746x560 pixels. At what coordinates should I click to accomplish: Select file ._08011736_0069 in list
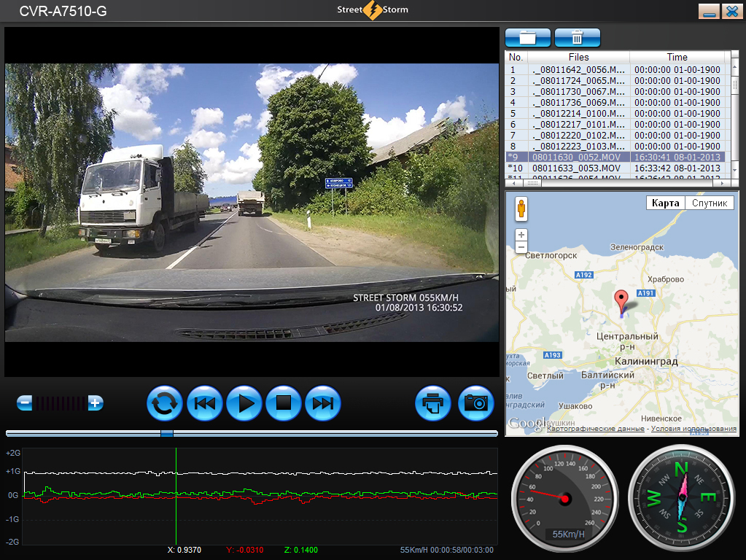tap(615, 102)
